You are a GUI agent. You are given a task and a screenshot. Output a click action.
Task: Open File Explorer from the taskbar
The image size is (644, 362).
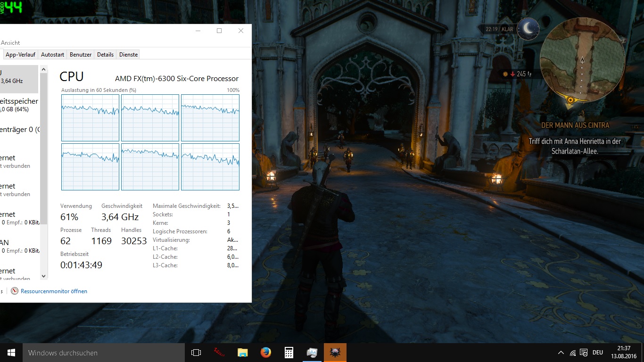click(242, 353)
